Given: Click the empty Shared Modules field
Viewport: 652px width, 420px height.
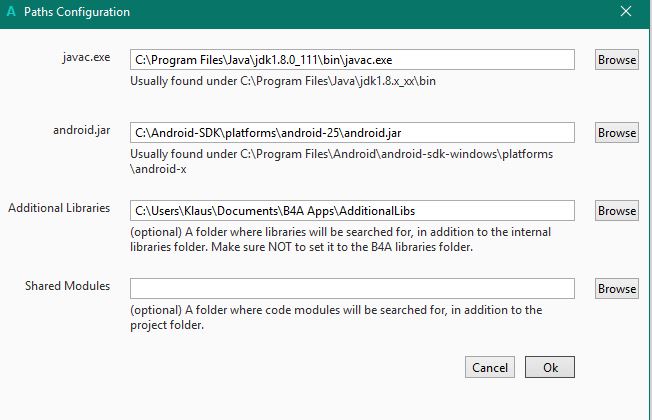Looking at the screenshot, I should click(352, 288).
